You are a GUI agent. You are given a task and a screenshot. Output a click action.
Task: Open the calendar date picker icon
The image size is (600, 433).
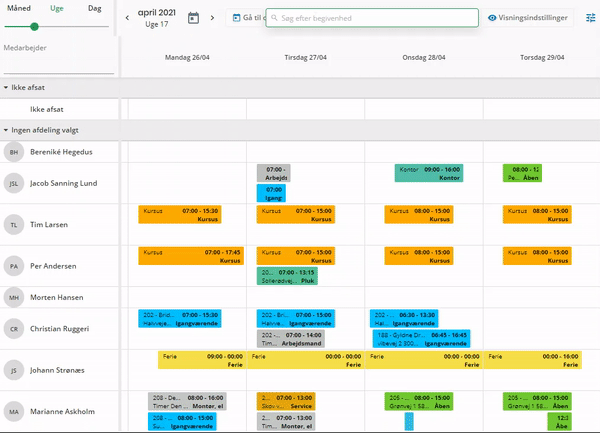coord(193,18)
